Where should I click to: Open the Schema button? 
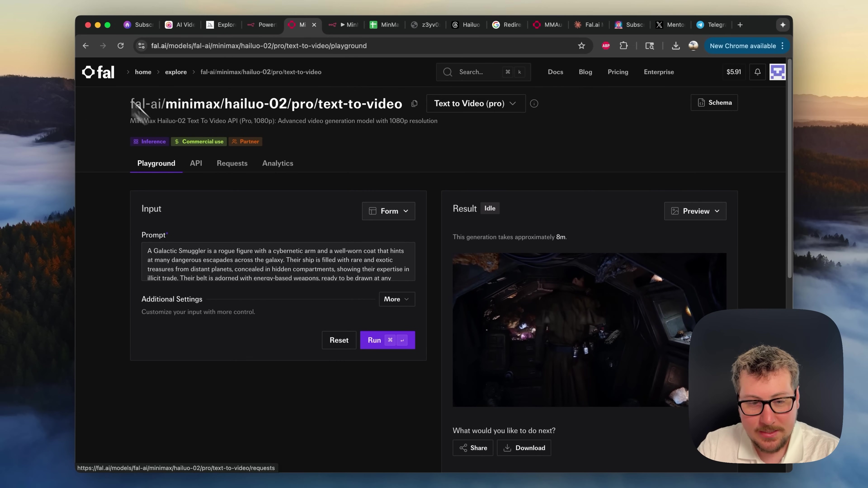[714, 103]
